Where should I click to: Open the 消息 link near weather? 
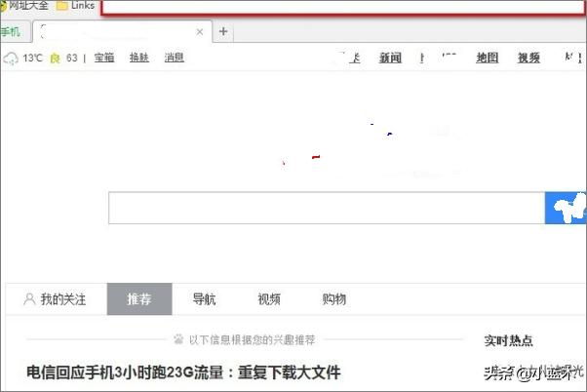click(174, 59)
